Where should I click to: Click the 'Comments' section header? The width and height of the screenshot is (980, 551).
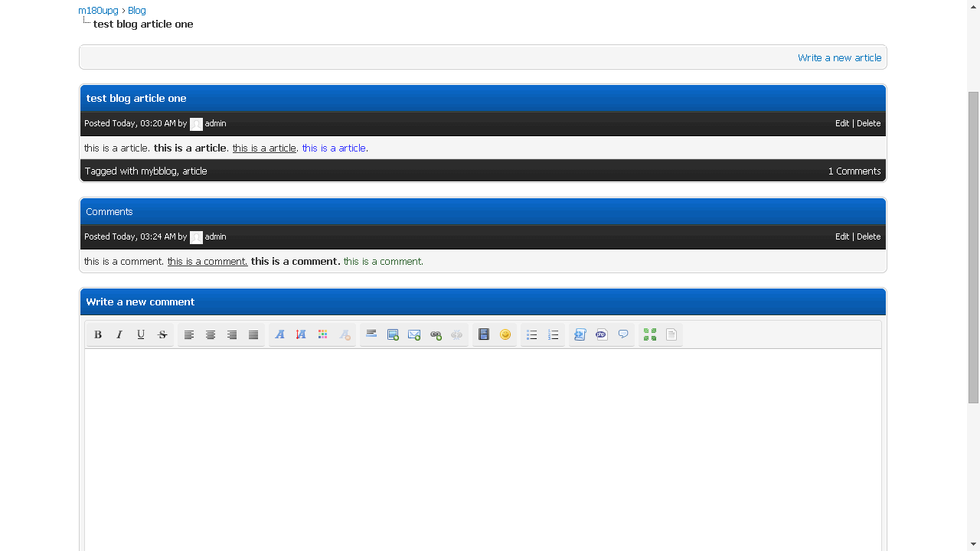tap(109, 211)
